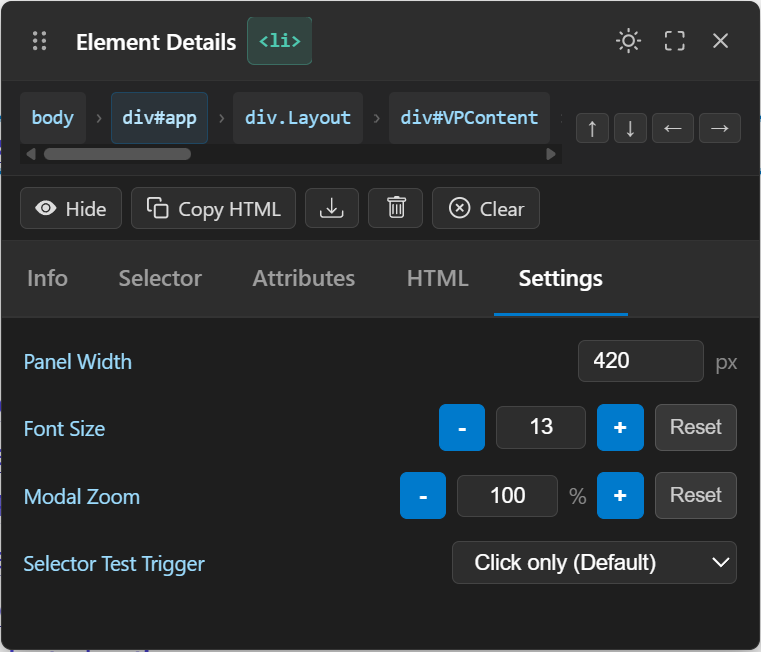The width and height of the screenshot is (761, 652).
Task: Click the breadcrumb scrollbar left arrow
Action: click(31, 154)
